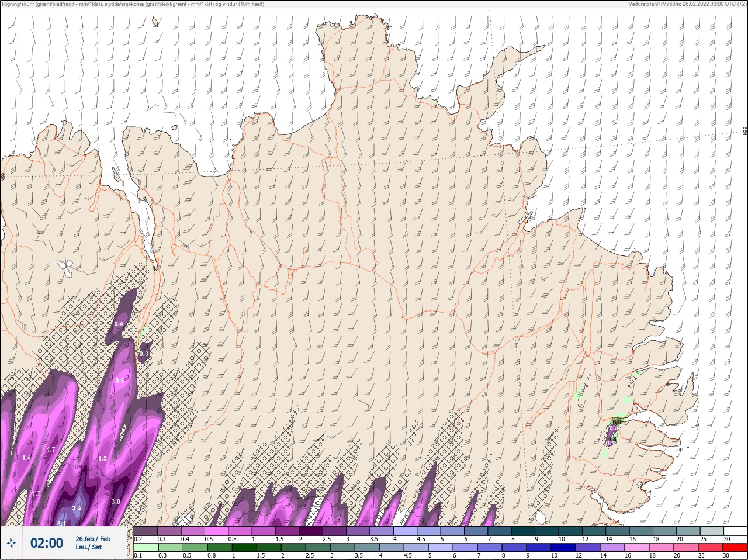Click the N99 label on the right map edge

(x=745, y=132)
